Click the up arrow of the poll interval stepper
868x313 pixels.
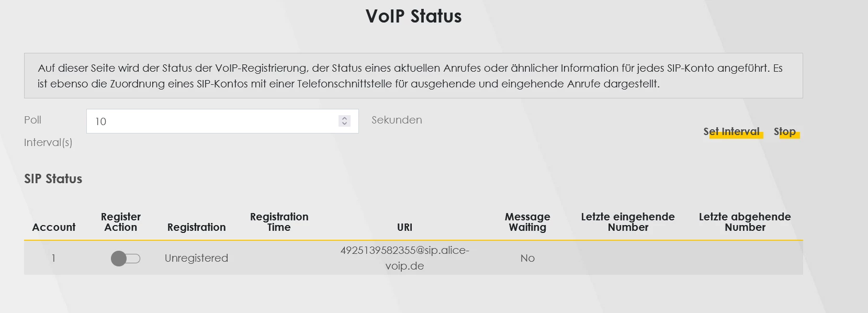344,118
